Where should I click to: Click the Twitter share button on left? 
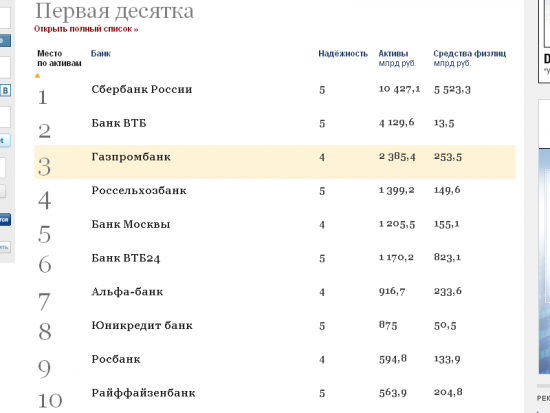click(x=5, y=140)
